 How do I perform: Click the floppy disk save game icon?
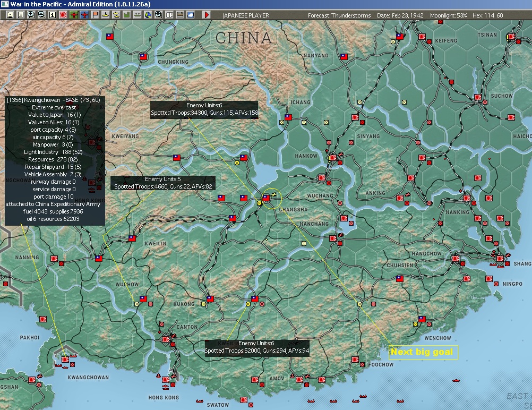tap(10, 14)
